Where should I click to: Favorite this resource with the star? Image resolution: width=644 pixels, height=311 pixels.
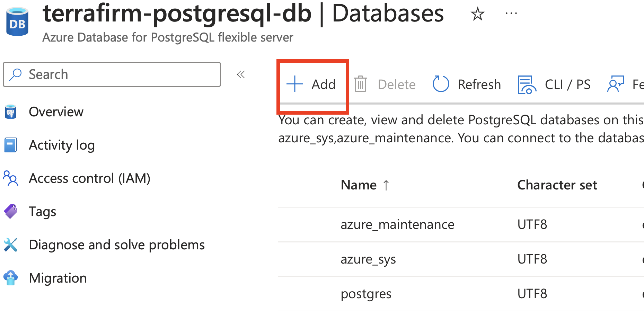[x=477, y=14]
